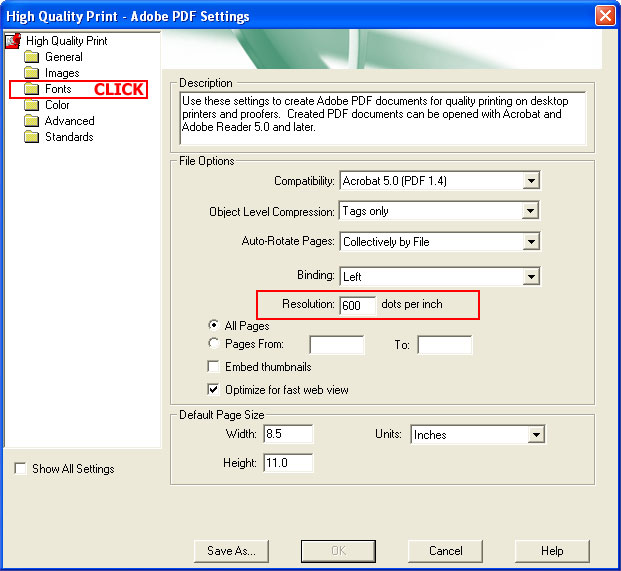Open the General folder icon
Viewport: 621px width, 571px height.
pyautogui.click(x=31, y=57)
